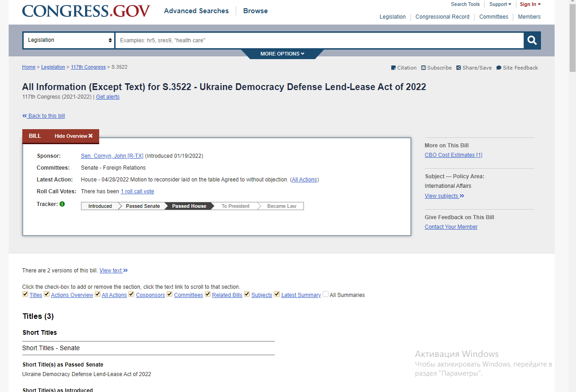Viewport: 576px width, 392px height.
Task: Go Back to this bill
Action: (44, 116)
